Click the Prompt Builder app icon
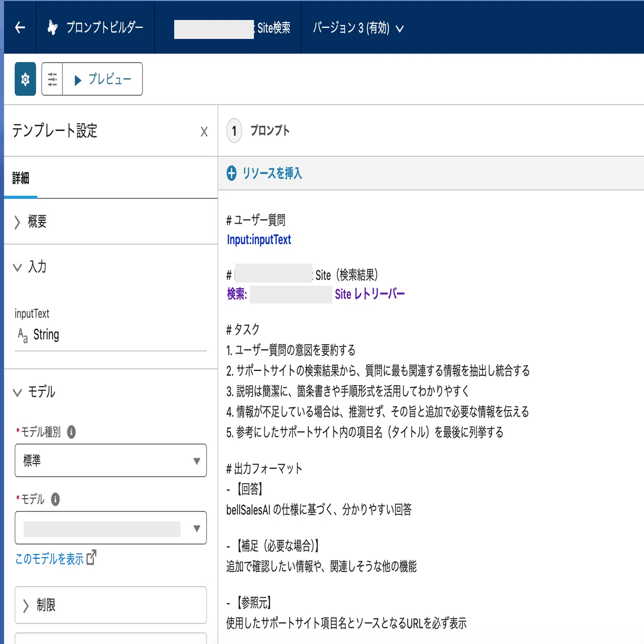This screenshot has height=644, width=644. pos(52,27)
